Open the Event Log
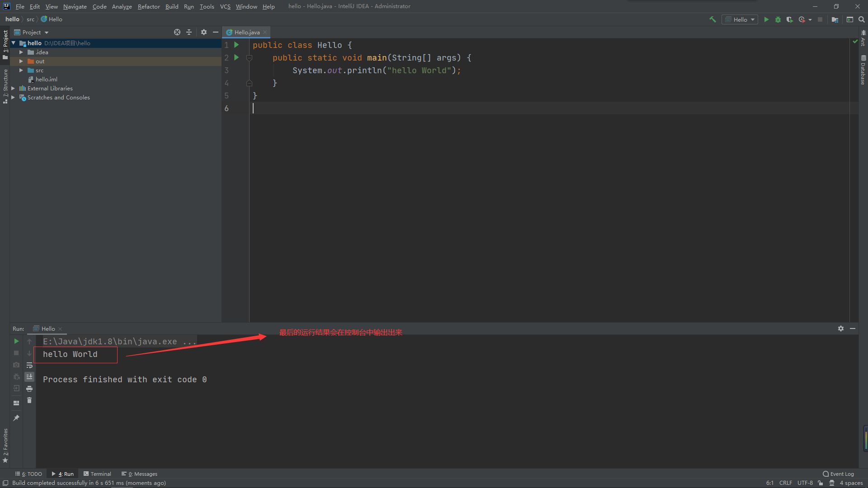This screenshot has width=868, height=488. (x=838, y=474)
